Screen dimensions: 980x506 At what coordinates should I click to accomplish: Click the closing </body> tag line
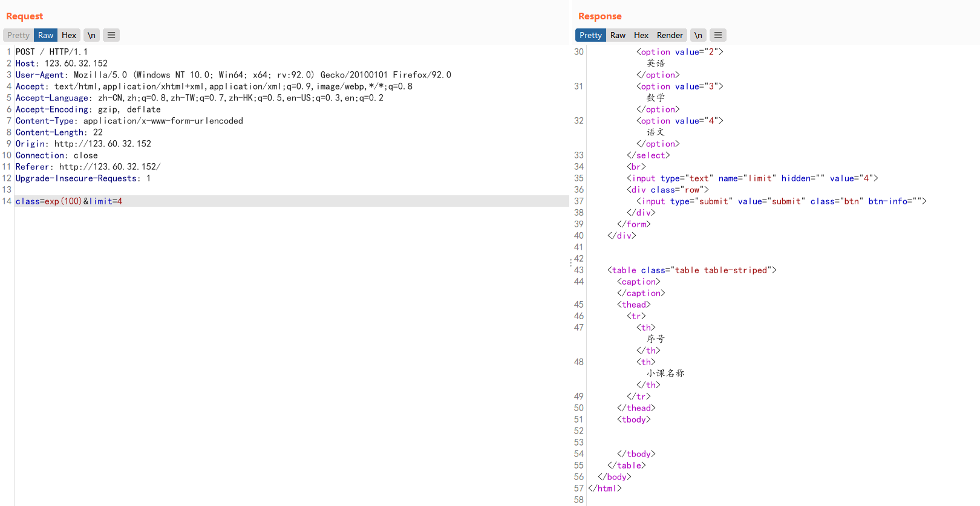pos(615,477)
